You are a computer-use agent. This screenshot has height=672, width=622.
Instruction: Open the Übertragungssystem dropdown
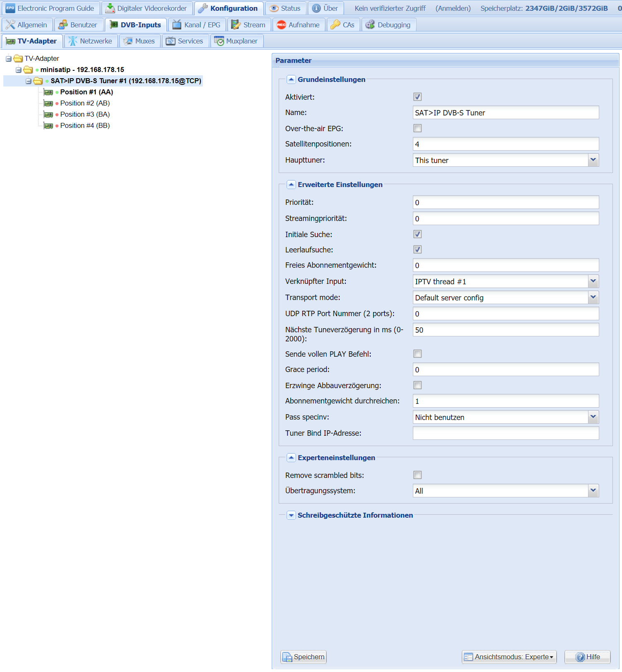(x=593, y=491)
